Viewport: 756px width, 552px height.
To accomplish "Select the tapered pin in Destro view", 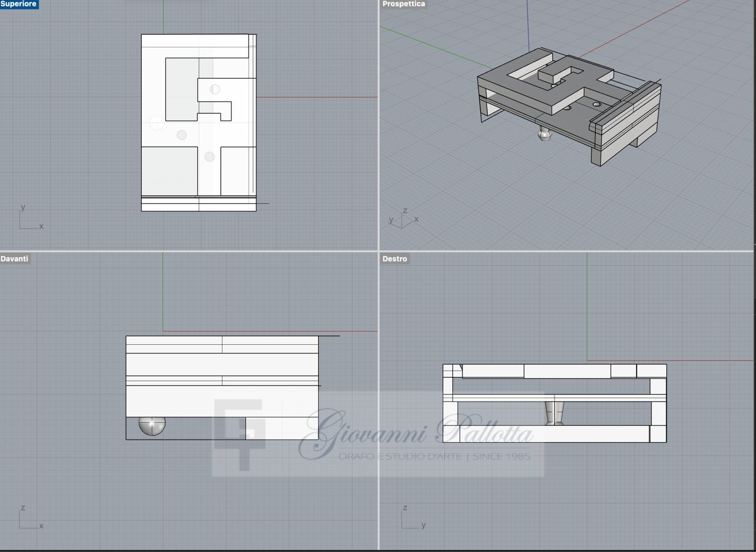I will 554,413.
